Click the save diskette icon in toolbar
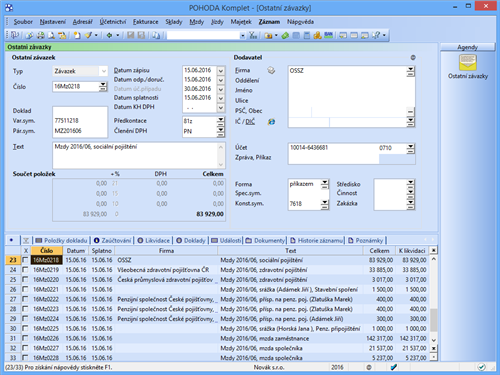Screen dimensions: 500x375 (x=131, y=35)
